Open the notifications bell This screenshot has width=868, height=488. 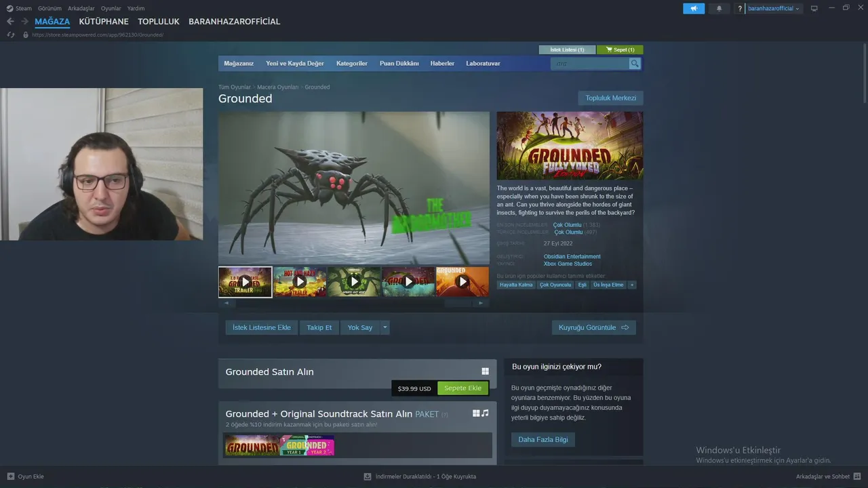719,8
